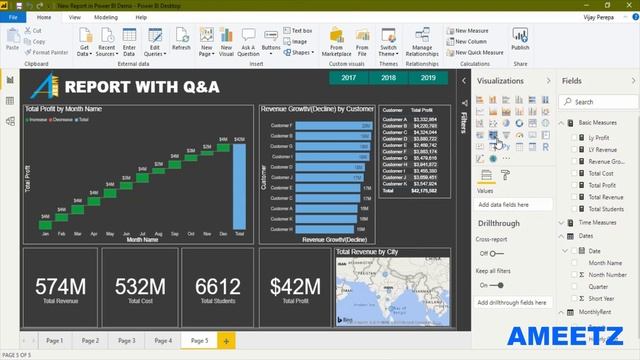This screenshot has height=360, width=640.
Task: Switch to the Modeling ribbon tab
Action: (x=106, y=17)
